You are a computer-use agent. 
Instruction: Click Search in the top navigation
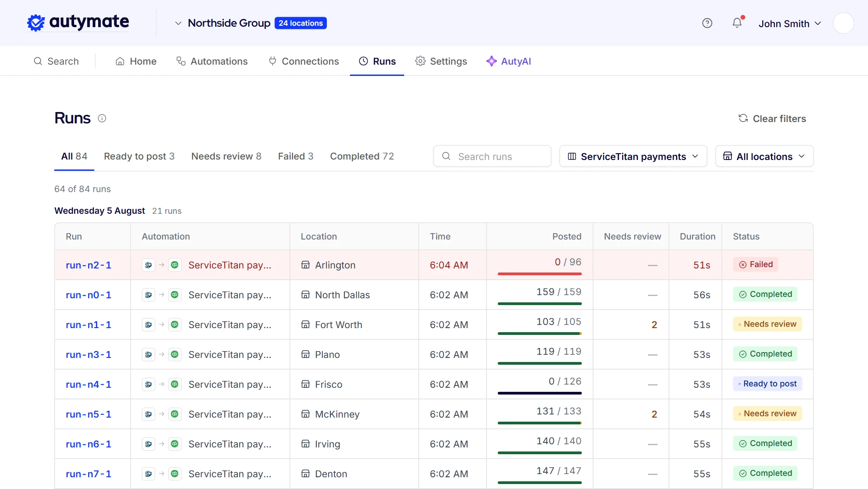tap(56, 61)
